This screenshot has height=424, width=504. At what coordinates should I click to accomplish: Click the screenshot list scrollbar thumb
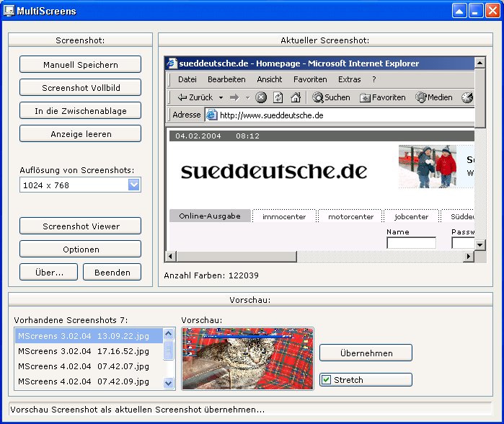(169, 350)
